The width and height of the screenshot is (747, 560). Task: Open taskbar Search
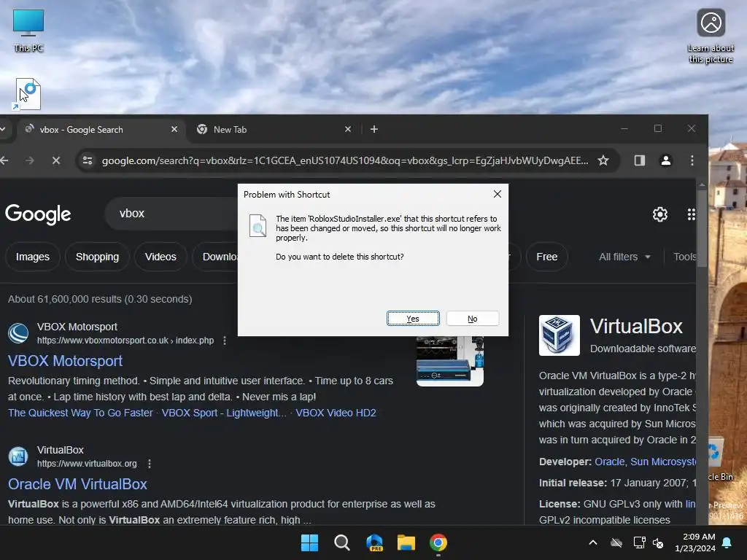pyautogui.click(x=341, y=542)
